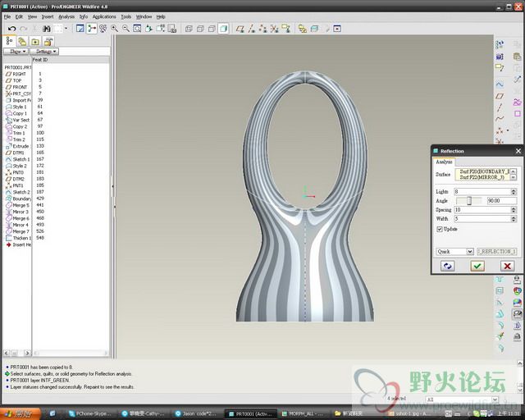This screenshot has width=525, height=420.
Task: Select the Analysis tab in Reflection dialog
Action: point(444,162)
